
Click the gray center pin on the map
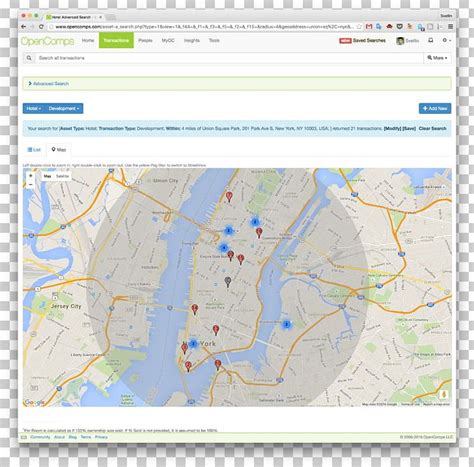click(x=228, y=282)
